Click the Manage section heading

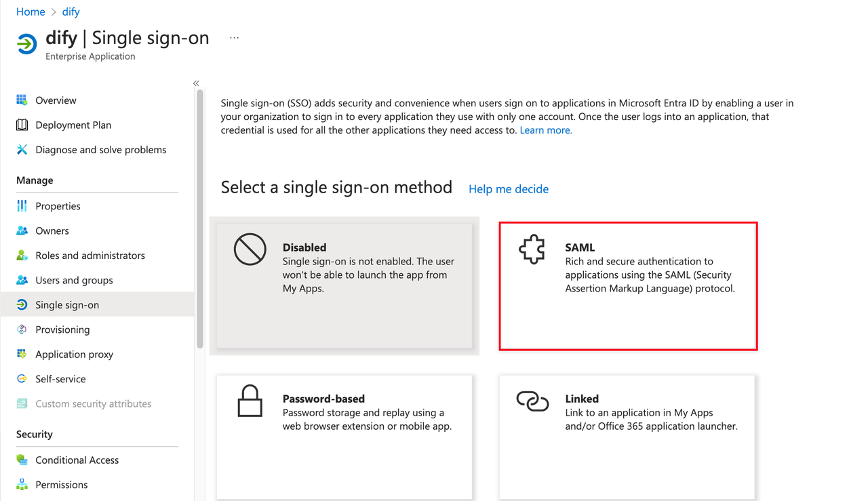tap(35, 180)
